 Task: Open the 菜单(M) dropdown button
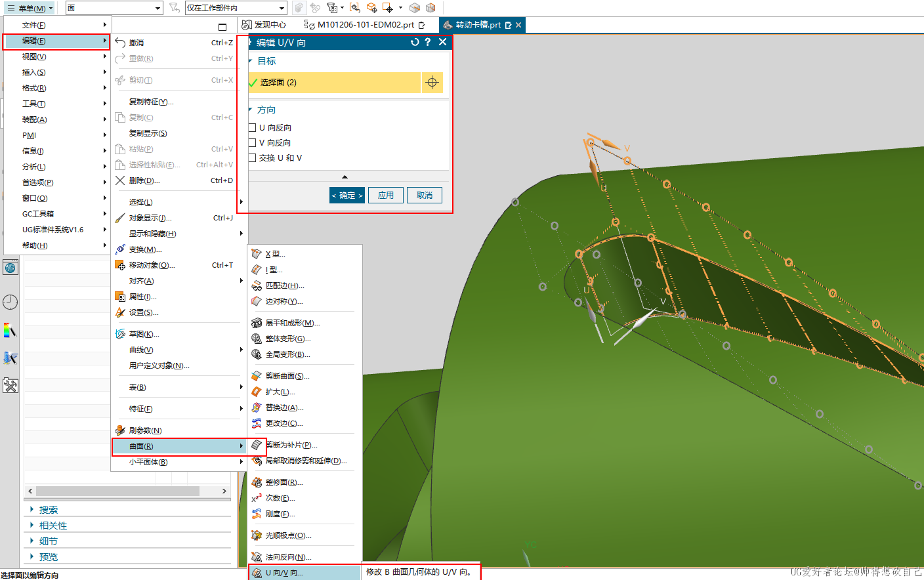click(30, 8)
